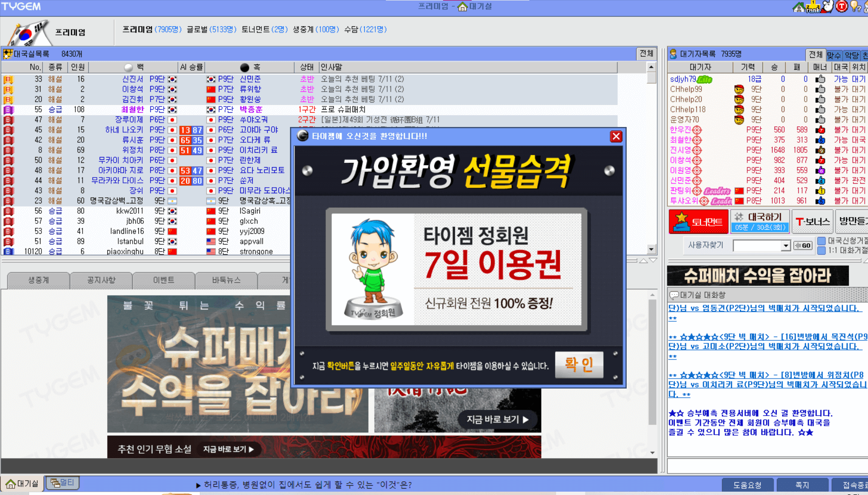Click the speech bubble icon by 대기실 대화창

[674, 295]
